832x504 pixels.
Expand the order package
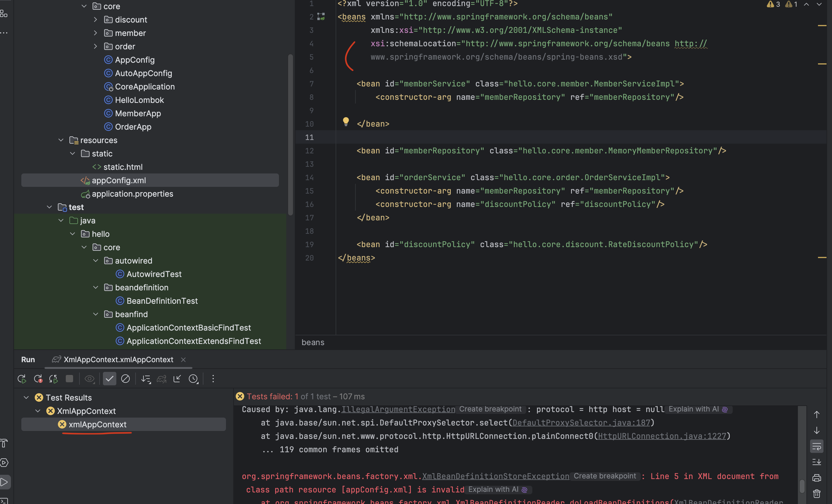96,46
